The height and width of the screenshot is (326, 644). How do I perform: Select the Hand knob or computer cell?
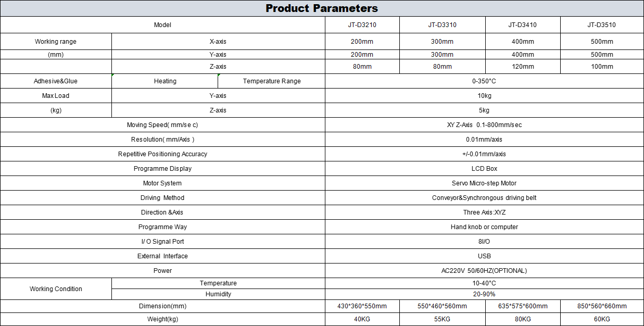click(484, 227)
